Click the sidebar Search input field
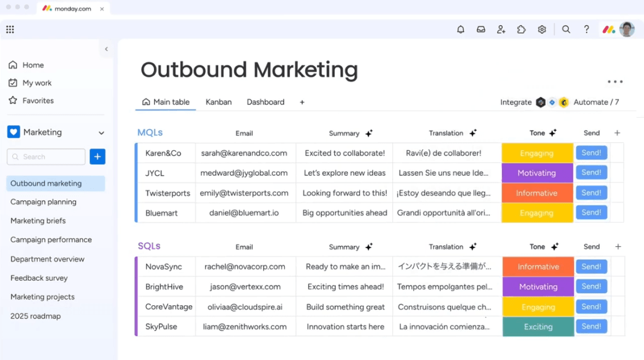The height and width of the screenshot is (360, 644). (x=47, y=157)
